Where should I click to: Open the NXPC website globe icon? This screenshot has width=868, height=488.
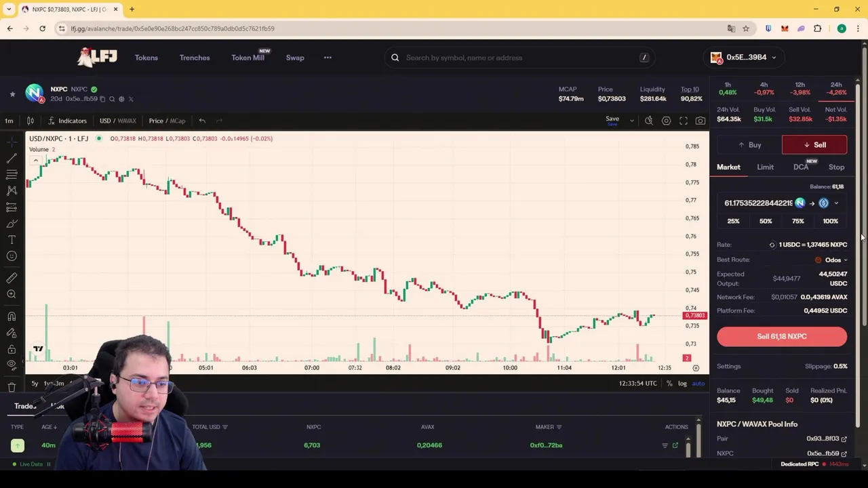[121, 99]
